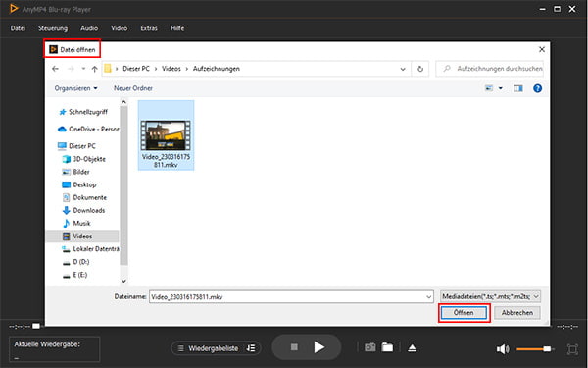588x368 pixels.
Task: Open the Datei menu
Action: 18,28
